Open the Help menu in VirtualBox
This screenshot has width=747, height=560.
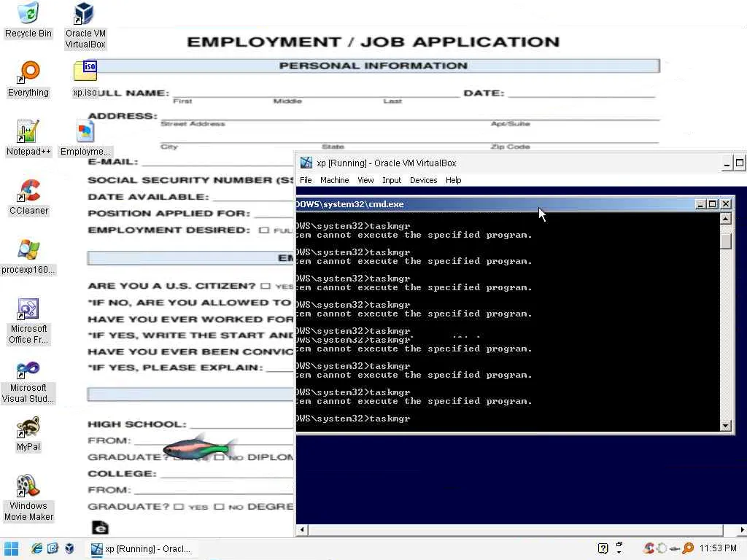(x=453, y=180)
